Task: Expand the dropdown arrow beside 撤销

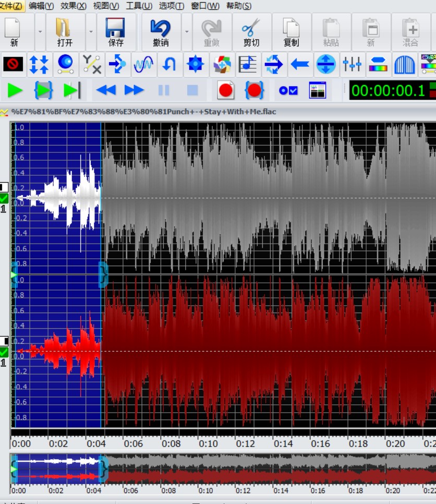Action: click(x=187, y=32)
